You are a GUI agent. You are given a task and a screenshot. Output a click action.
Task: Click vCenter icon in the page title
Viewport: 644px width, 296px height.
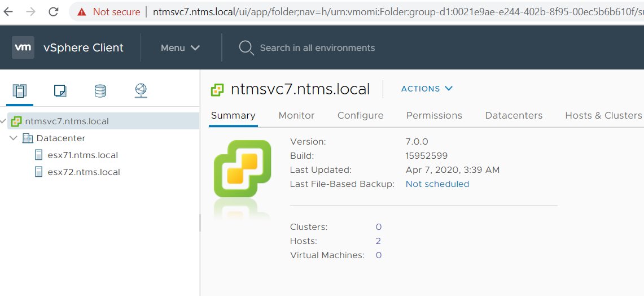pyautogui.click(x=217, y=89)
